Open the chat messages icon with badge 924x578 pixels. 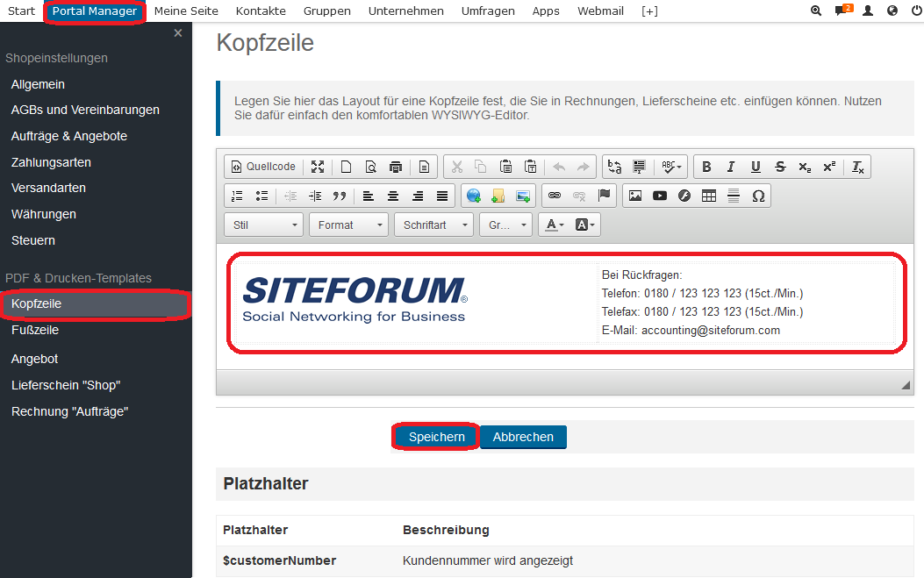pyautogui.click(x=843, y=10)
